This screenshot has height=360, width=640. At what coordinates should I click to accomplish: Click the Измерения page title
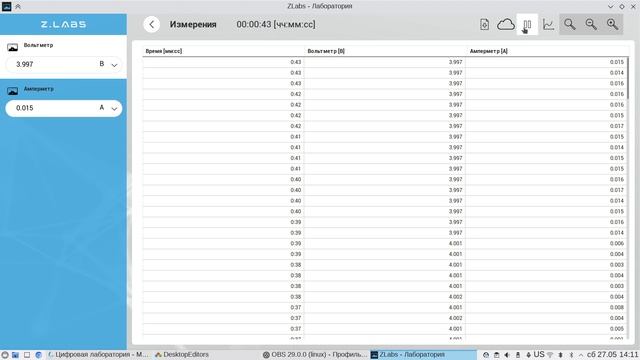point(193,24)
